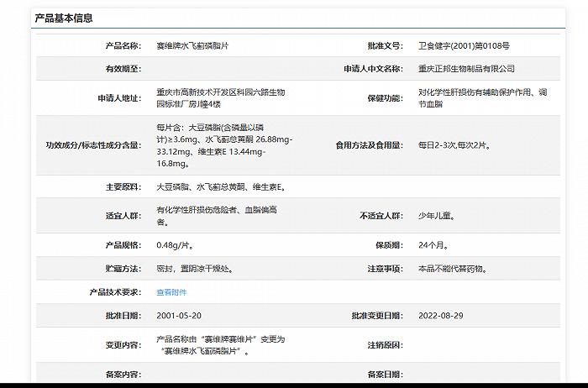Select the 申请人中文名称 label
Image resolution: width=588 pixels, height=388 pixels.
(374, 69)
